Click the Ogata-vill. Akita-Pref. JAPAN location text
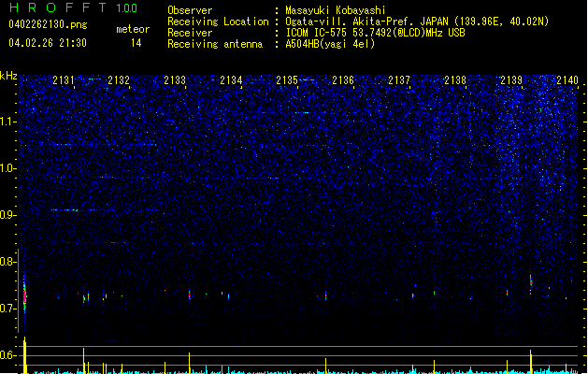Image resolution: width=588 pixels, height=374 pixels. coord(417,22)
